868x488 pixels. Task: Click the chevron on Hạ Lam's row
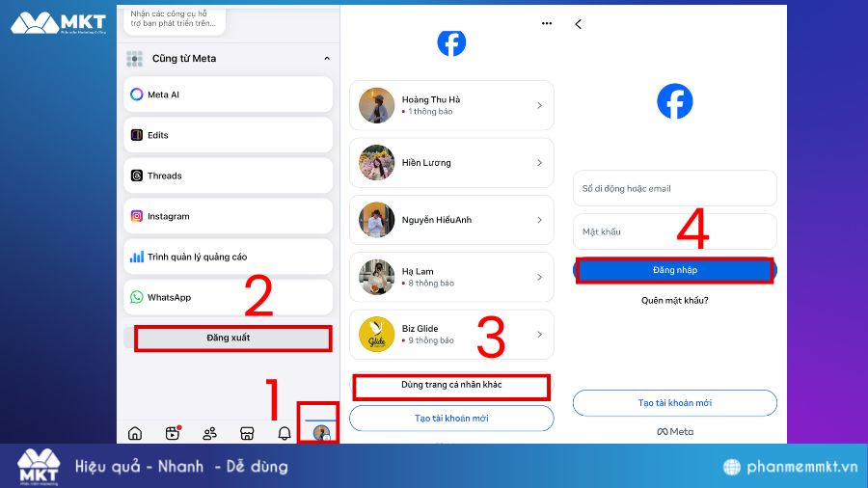539,277
